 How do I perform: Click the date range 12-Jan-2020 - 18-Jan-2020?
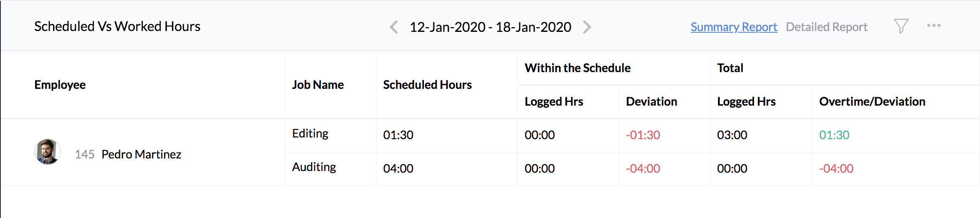(x=490, y=27)
